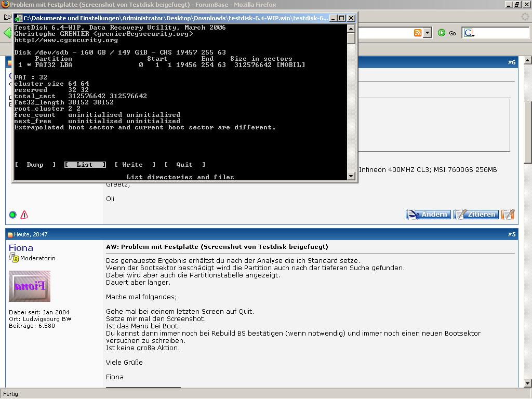Click the post title 'AW: Problem mit Festplatte'
Image resolution: width=532 pixels, height=399 pixels.
coord(217,247)
